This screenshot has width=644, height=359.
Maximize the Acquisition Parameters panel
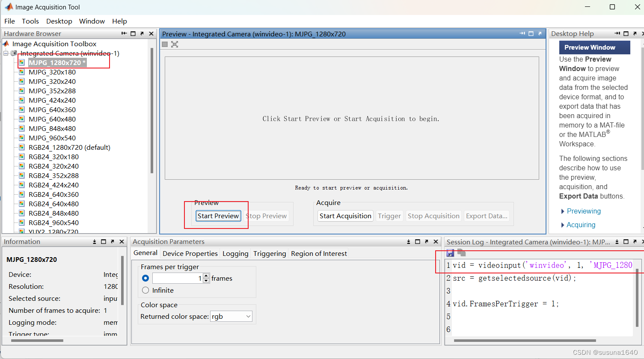(418, 242)
